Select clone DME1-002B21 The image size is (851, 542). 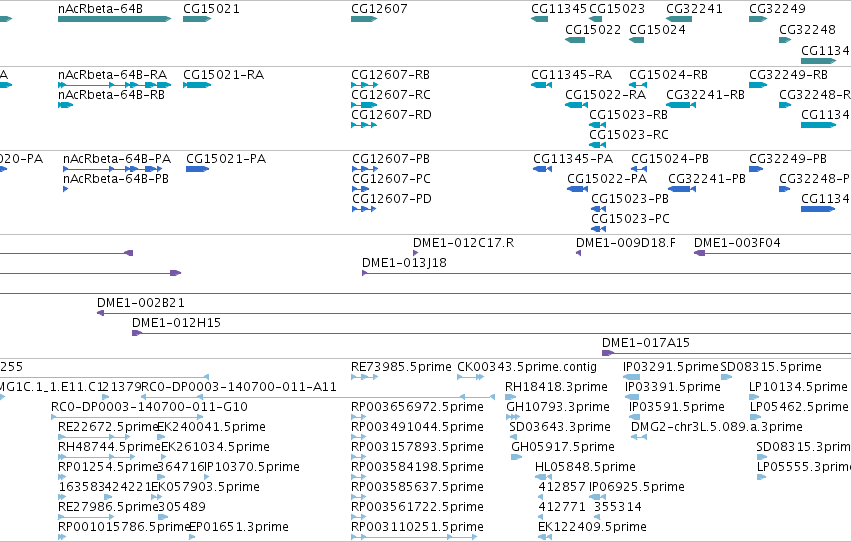coord(474,313)
